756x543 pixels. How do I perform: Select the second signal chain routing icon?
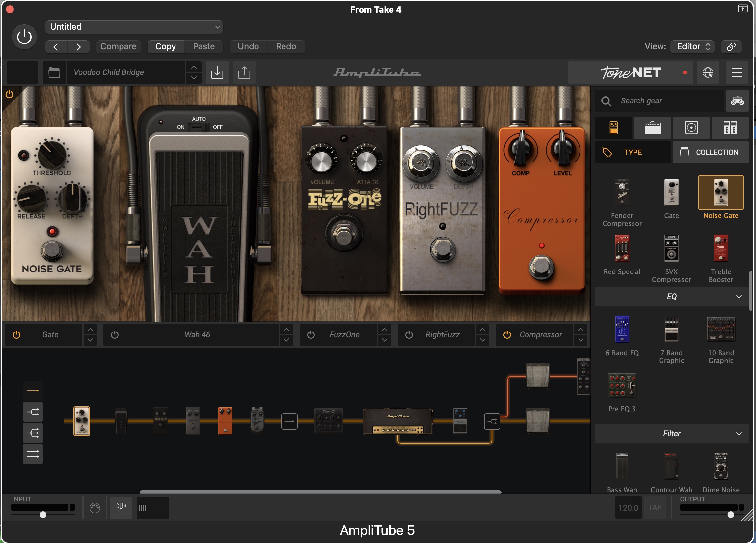coord(33,412)
